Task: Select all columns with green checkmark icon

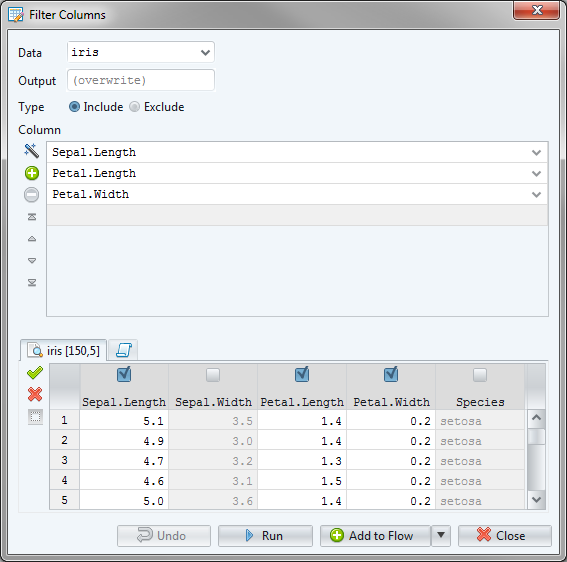Action: 35,372
